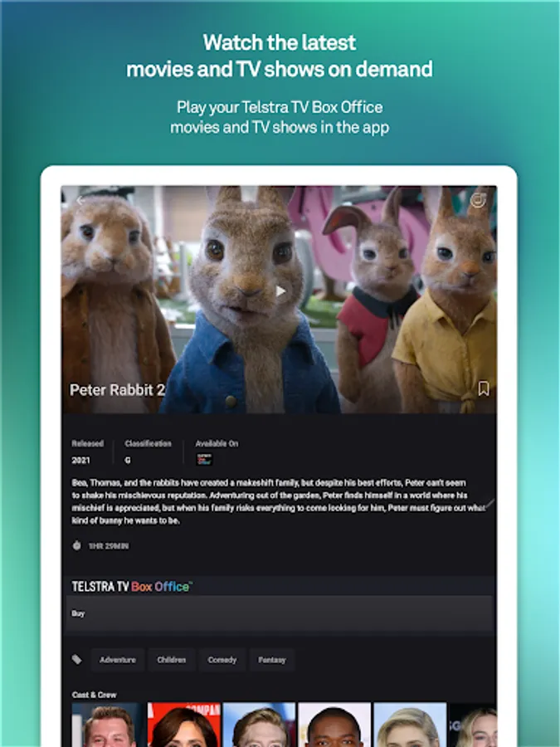Viewport: 560px width, 747px height.
Task: Tap the 2021 release year value
Action: click(x=80, y=460)
